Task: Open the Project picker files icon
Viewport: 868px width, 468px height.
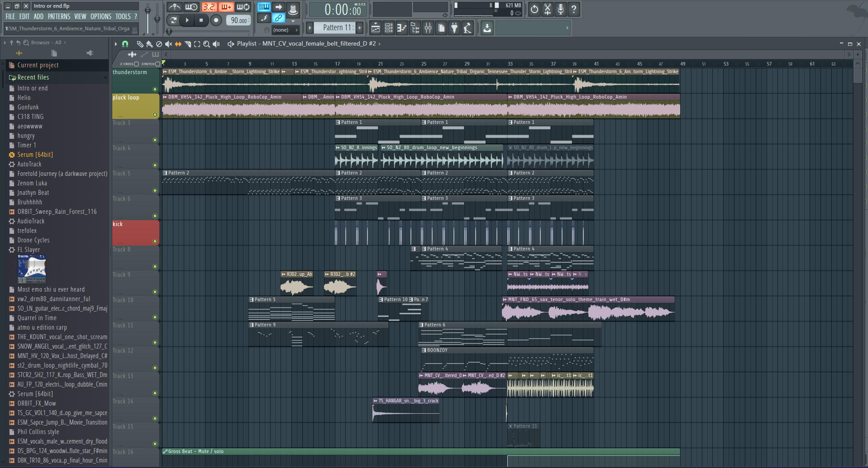Action: click(x=441, y=28)
